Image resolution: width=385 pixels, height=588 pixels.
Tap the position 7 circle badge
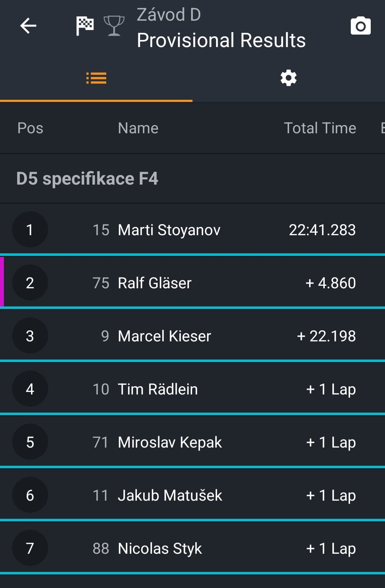(30, 548)
